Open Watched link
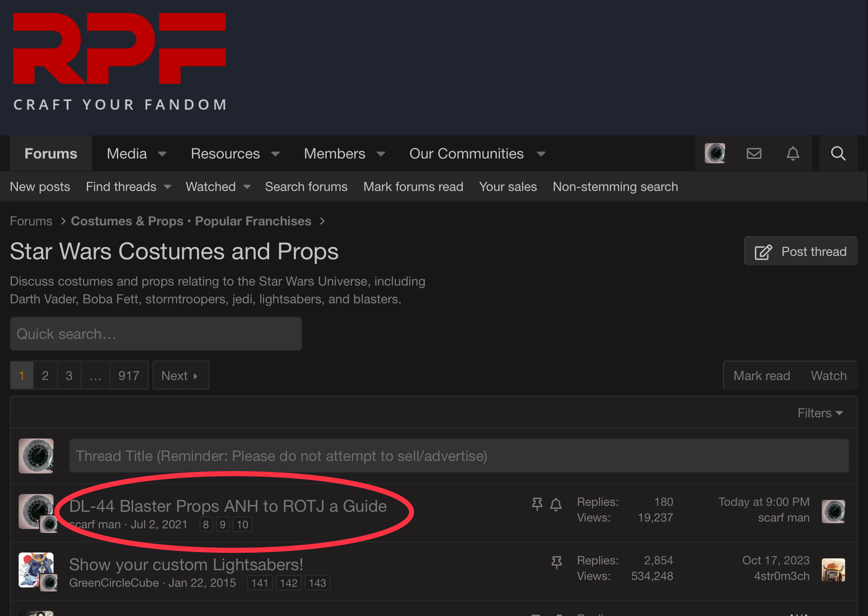The image size is (868, 616). click(211, 187)
